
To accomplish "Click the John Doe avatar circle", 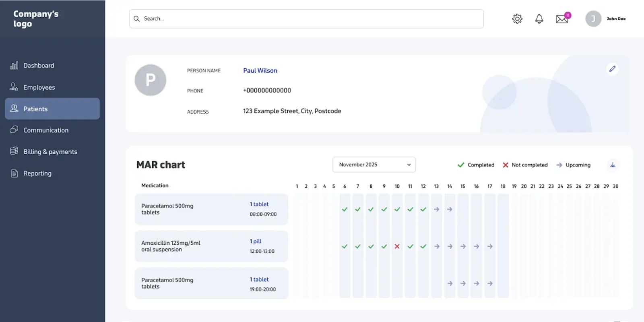I will click(593, 19).
